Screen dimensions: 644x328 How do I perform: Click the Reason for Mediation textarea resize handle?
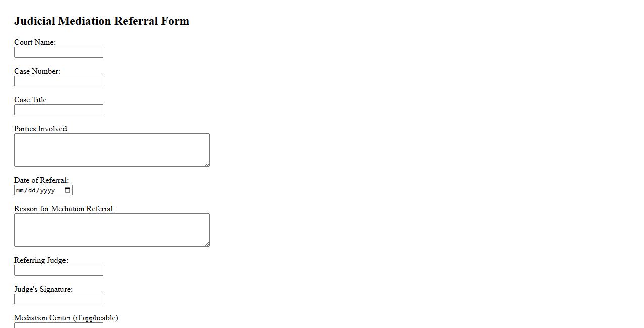coord(207,244)
